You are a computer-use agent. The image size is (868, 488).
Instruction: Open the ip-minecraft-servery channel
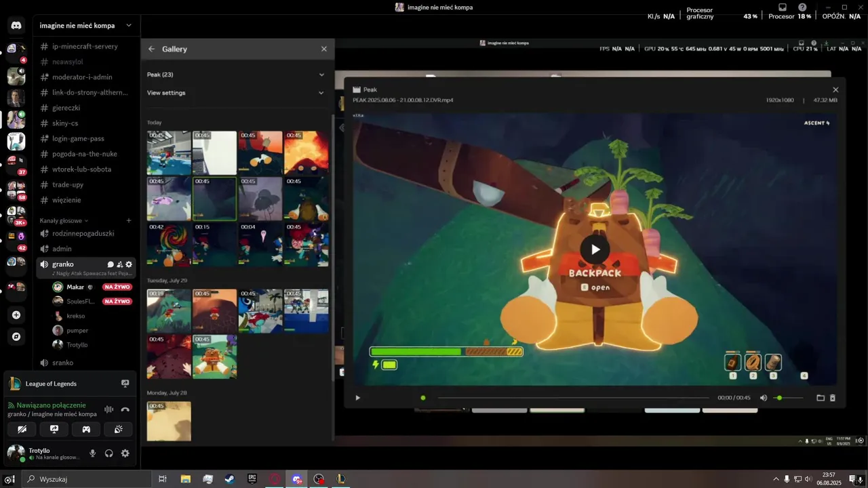tap(86, 47)
